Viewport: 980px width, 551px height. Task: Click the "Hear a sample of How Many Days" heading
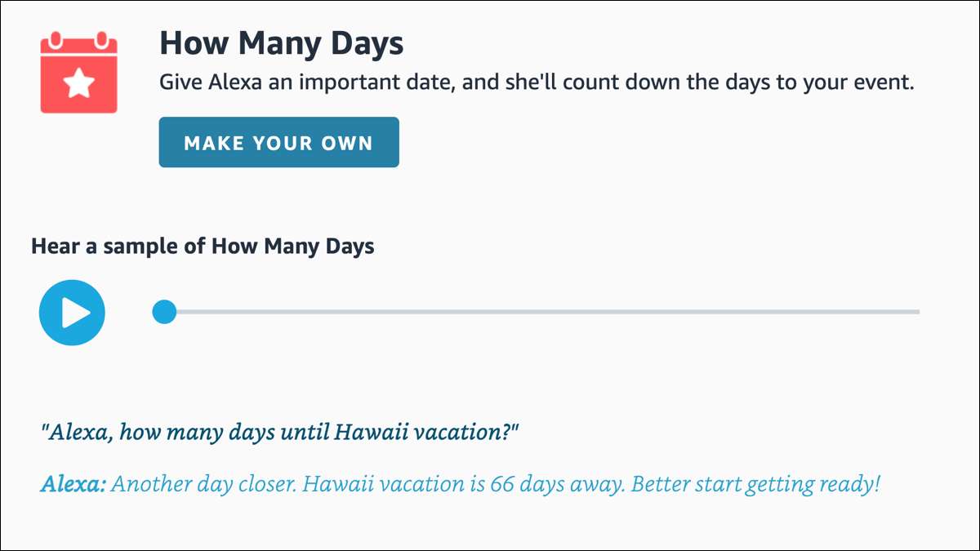coord(203,246)
